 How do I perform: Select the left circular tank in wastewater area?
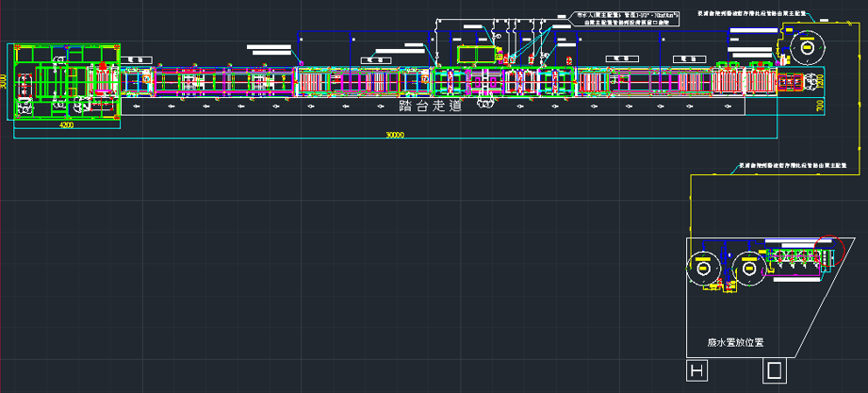pyautogui.click(x=703, y=269)
